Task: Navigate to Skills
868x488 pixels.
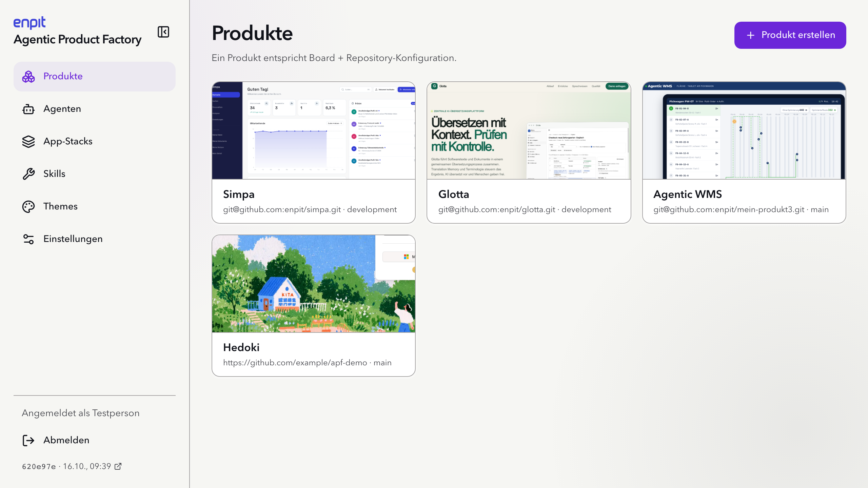Action: point(95,174)
